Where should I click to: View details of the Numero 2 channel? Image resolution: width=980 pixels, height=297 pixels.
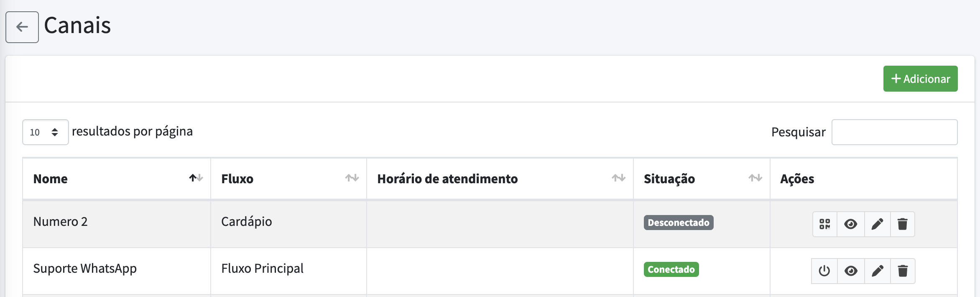851,224
